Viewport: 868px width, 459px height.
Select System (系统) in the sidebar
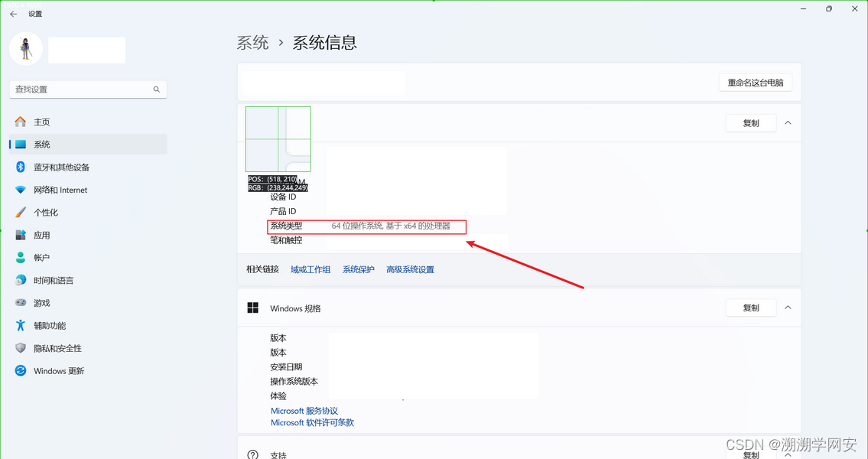[42, 145]
